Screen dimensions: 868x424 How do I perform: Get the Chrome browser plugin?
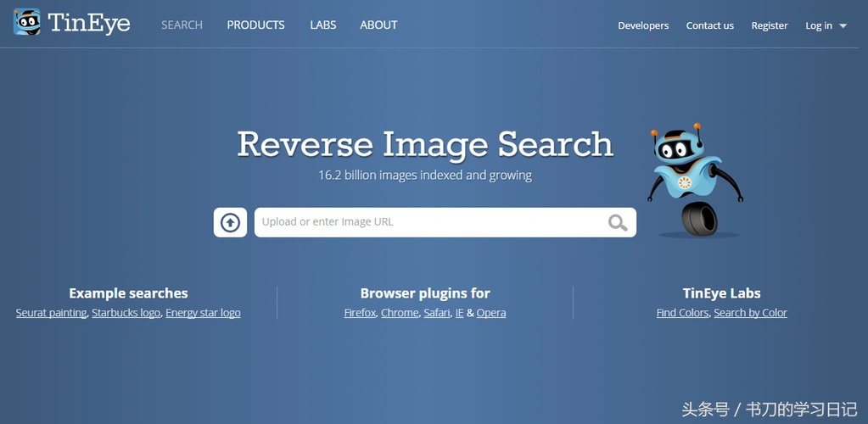coord(400,313)
